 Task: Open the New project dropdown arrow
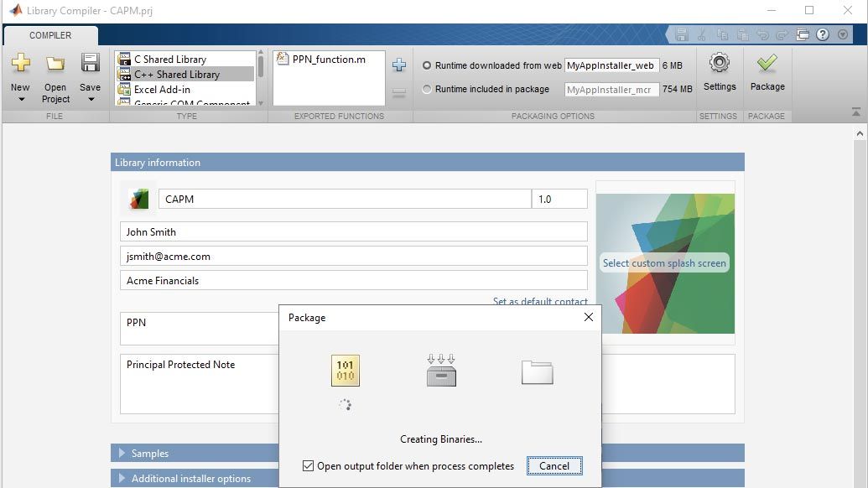(20, 100)
